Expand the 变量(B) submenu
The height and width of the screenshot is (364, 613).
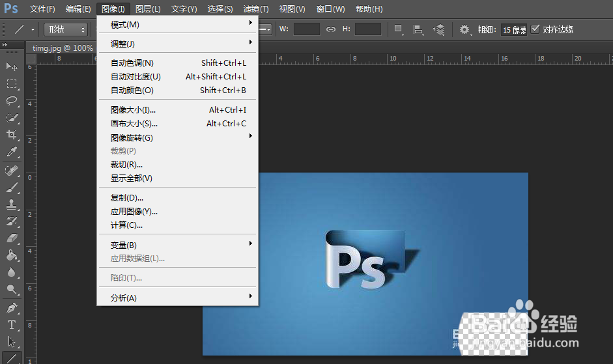177,245
